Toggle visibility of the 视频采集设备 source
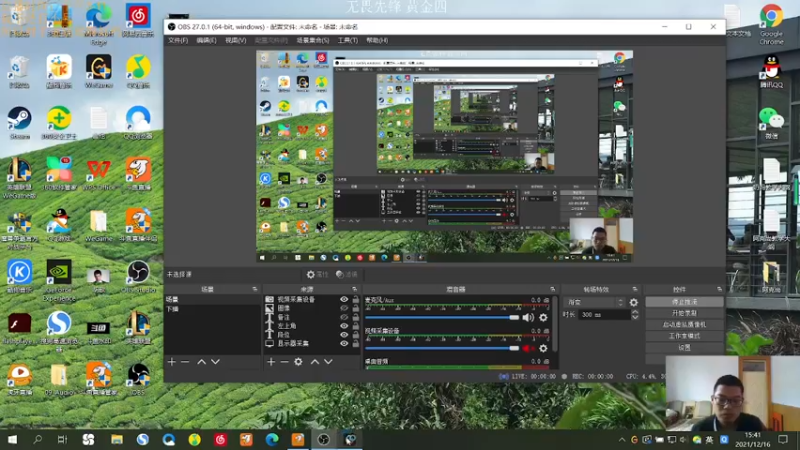Viewport: 800px width, 450px height. (344, 299)
